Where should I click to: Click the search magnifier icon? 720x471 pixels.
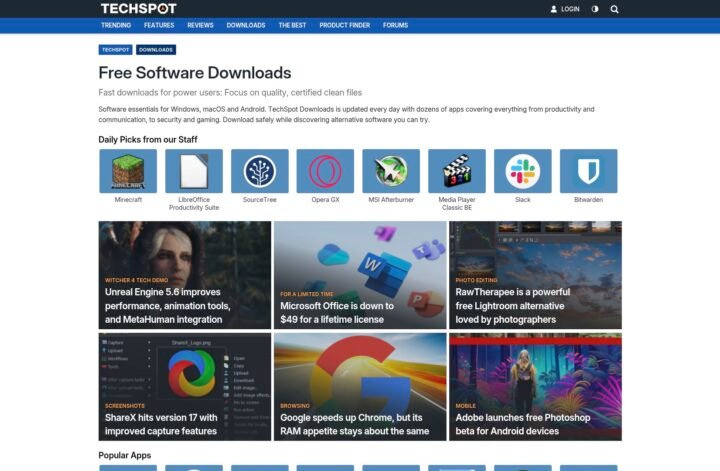tap(614, 9)
